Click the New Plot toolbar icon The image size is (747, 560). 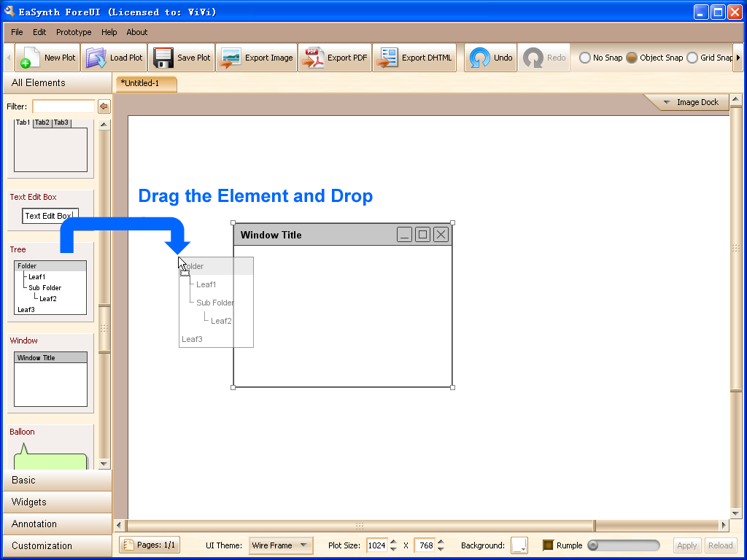click(x=28, y=58)
